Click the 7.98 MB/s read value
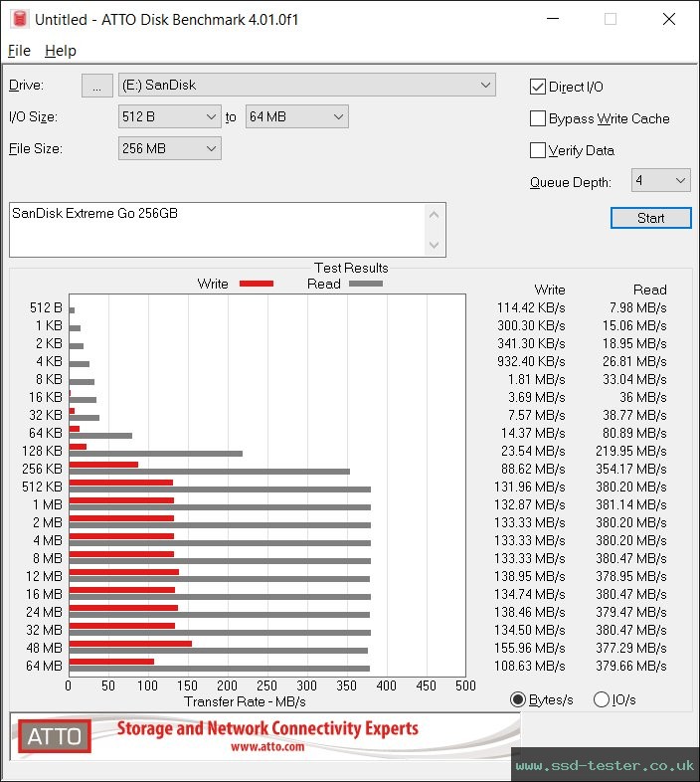Screen dimensions: 700x782 tap(637, 307)
